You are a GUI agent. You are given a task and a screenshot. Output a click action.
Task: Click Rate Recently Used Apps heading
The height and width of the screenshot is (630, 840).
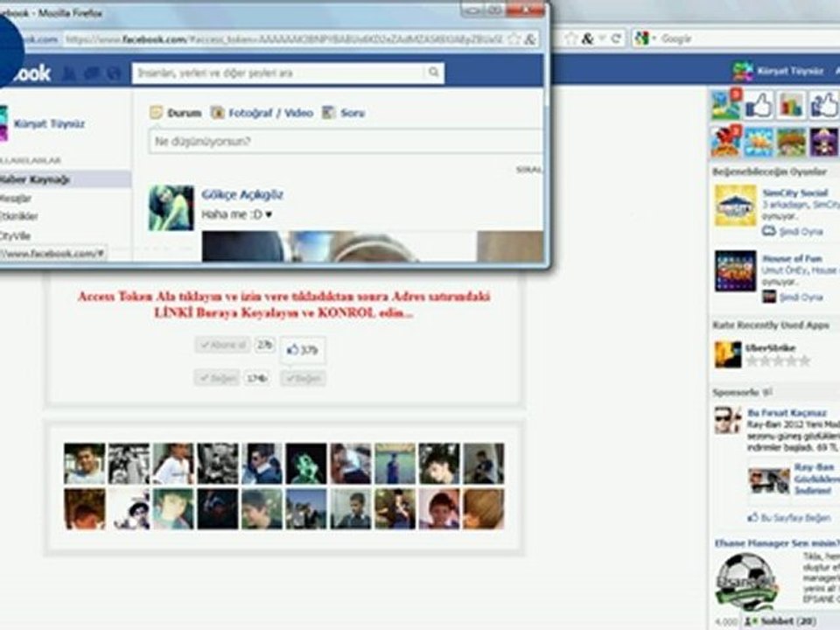pos(771,325)
